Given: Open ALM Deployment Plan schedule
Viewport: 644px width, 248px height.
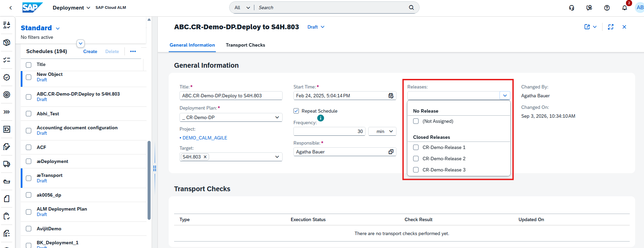Looking at the screenshot, I should tap(62, 209).
